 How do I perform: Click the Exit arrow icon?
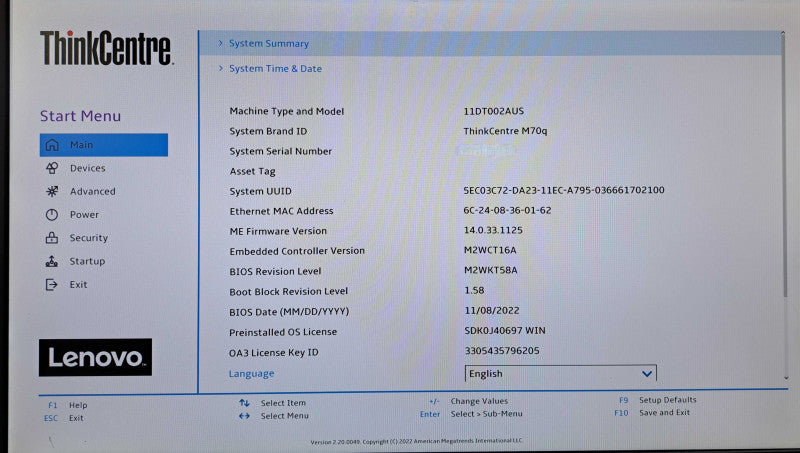[52, 285]
